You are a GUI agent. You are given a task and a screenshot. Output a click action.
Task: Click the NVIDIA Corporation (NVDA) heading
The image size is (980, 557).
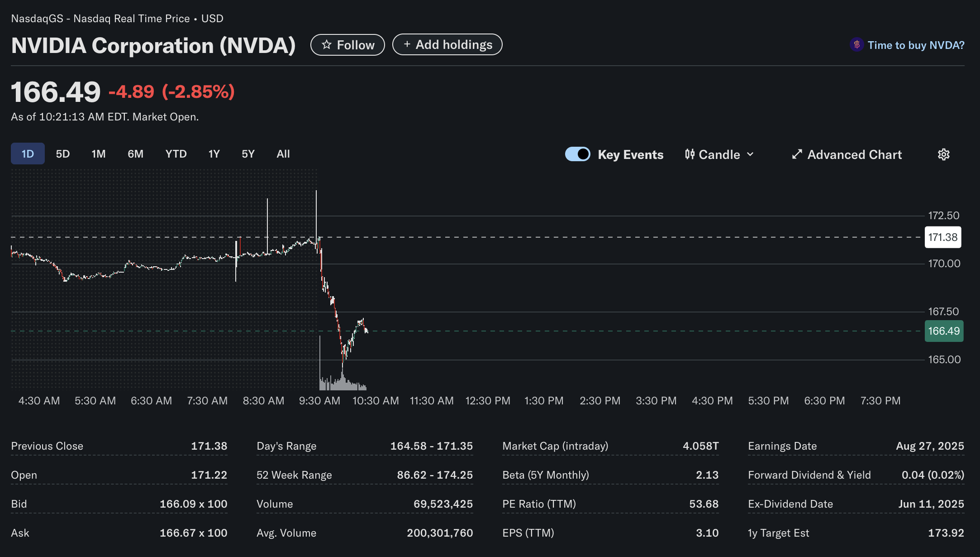153,45
